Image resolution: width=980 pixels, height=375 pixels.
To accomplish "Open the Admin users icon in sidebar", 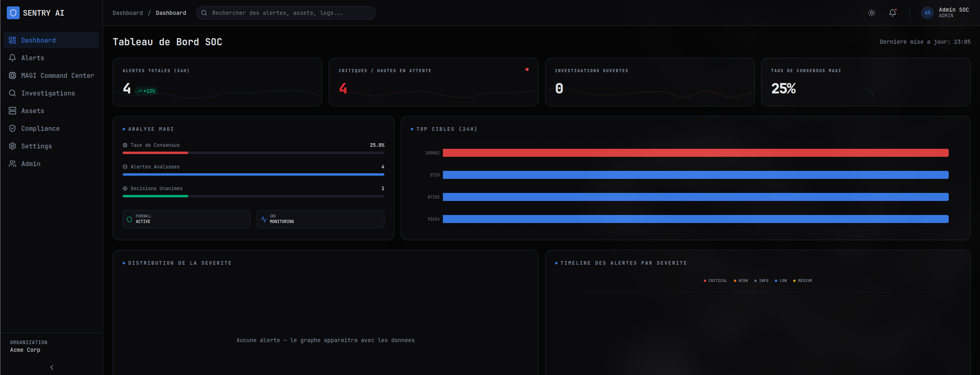I will (12, 164).
